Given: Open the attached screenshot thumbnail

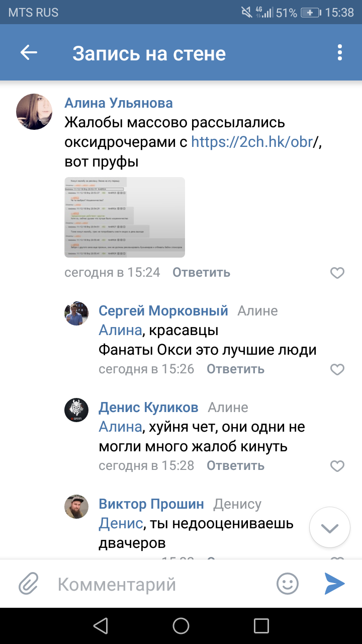Looking at the screenshot, I should [x=125, y=217].
